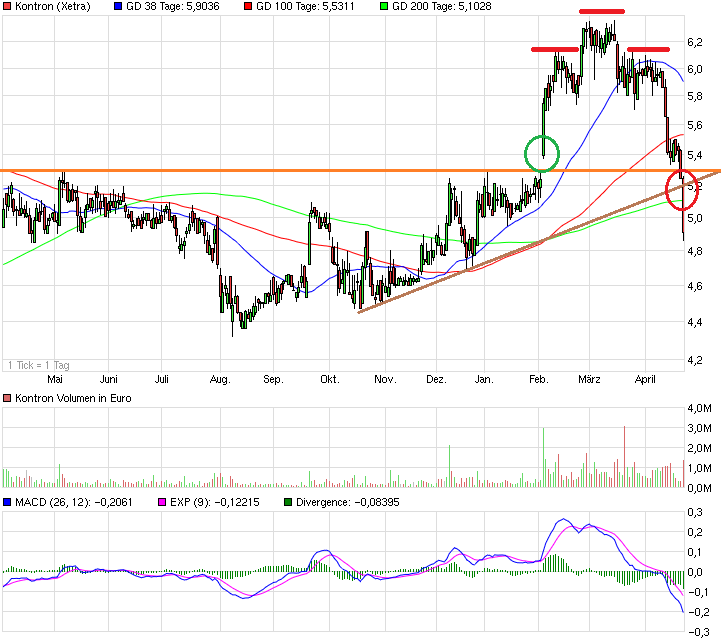Click the 0,2 MACD axis value

click(x=695, y=532)
